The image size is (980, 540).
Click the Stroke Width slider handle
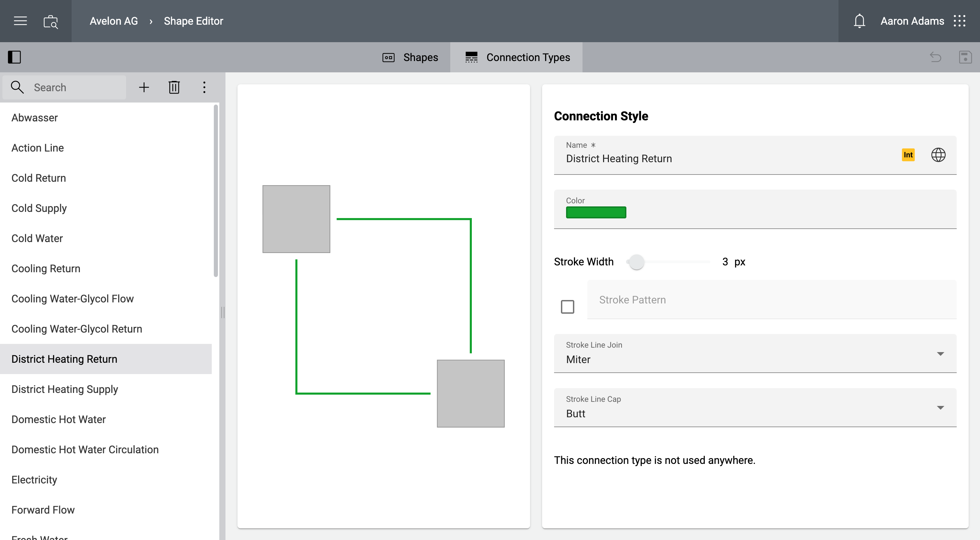636,262
